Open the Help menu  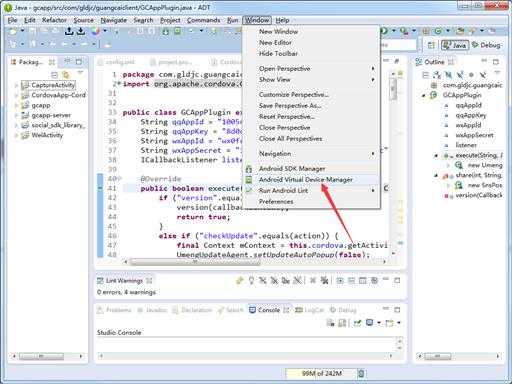pos(282,20)
